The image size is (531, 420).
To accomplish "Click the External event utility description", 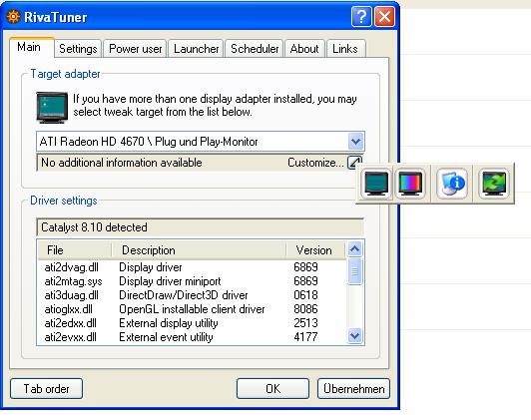I will click(x=166, y=337).
